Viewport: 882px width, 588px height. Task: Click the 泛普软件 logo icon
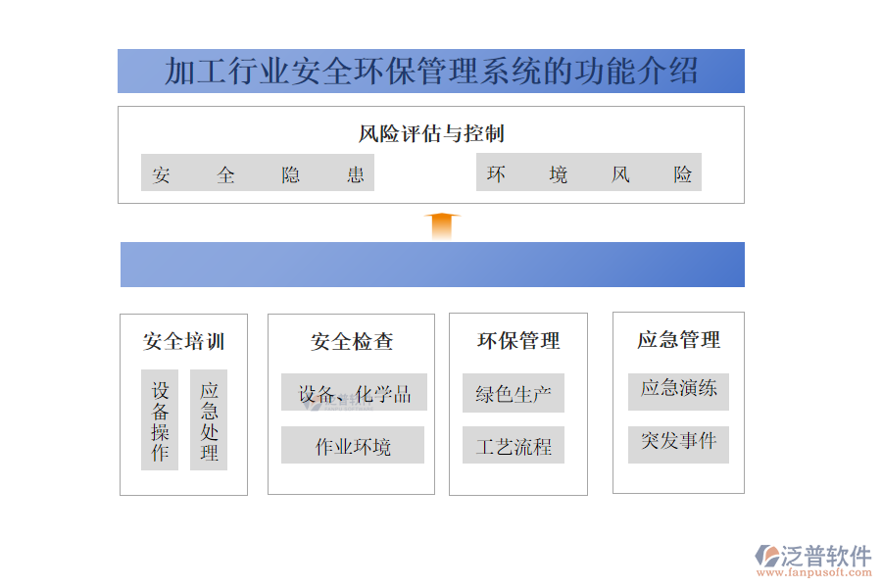tap(765, 556)
